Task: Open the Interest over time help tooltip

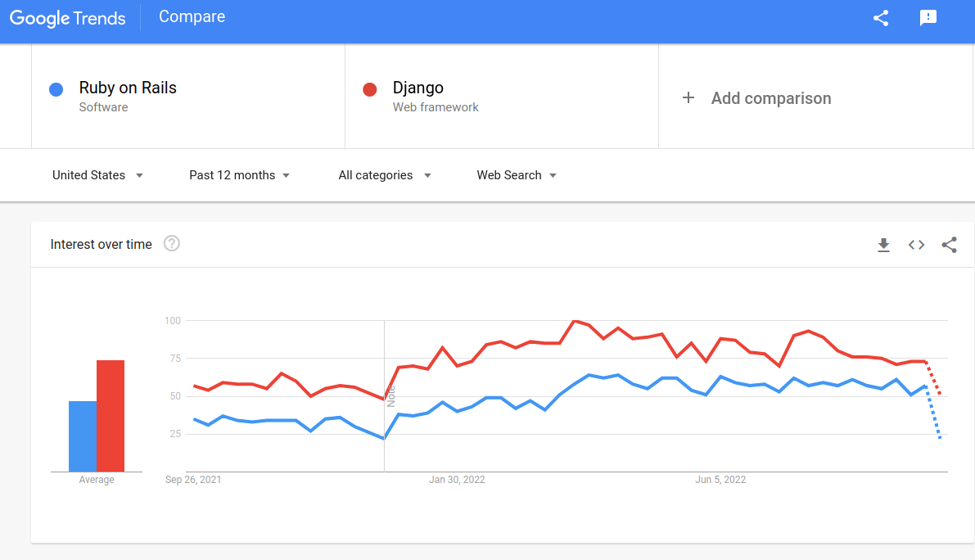Action: (171, 242)
